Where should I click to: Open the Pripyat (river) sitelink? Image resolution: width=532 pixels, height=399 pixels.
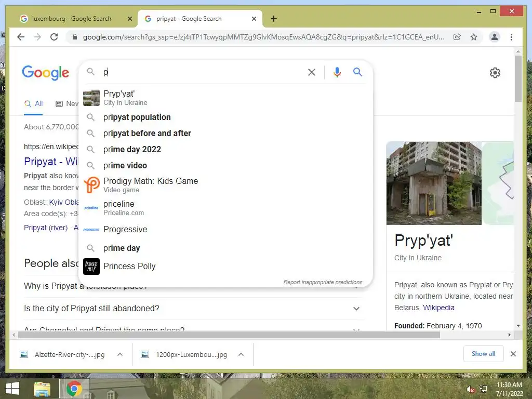pyautogui.click(x=46, y=228)
